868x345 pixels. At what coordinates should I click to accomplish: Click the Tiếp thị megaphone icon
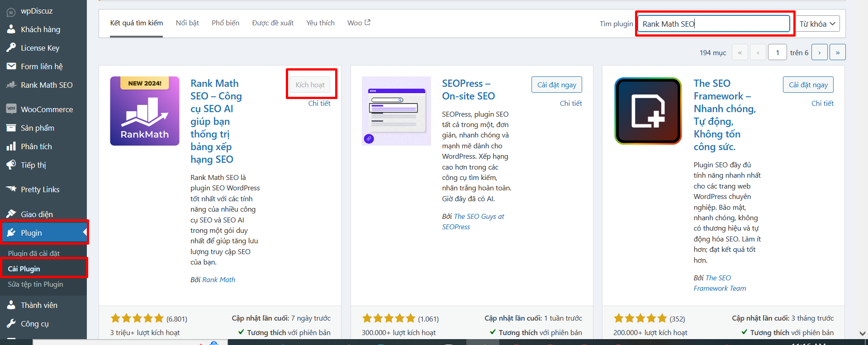[11, 165]
